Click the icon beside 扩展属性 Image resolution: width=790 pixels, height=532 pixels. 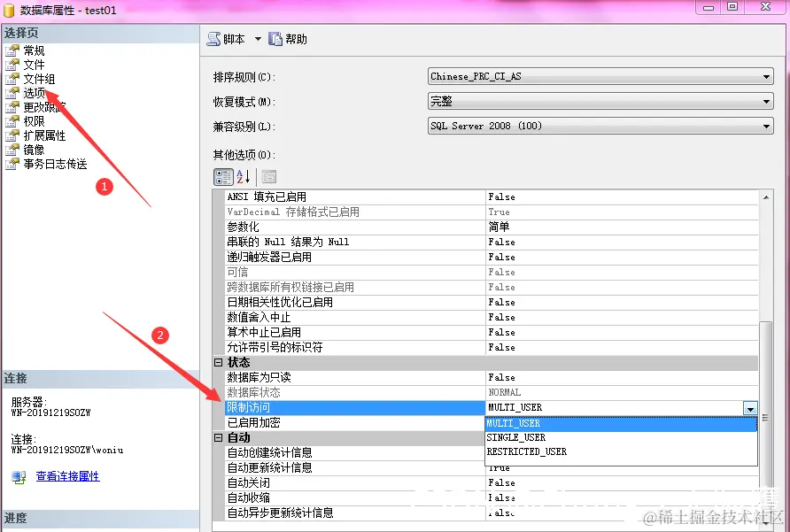point(12,135)
